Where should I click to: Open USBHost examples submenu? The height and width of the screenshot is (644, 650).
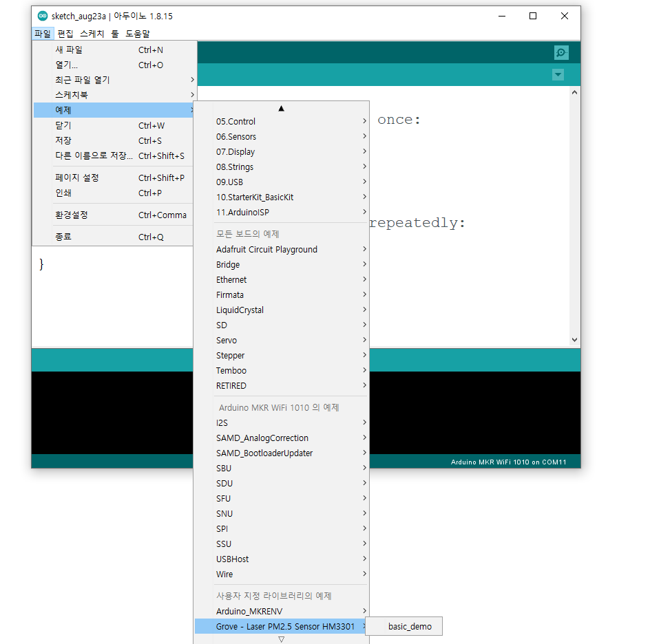[282, 559]
